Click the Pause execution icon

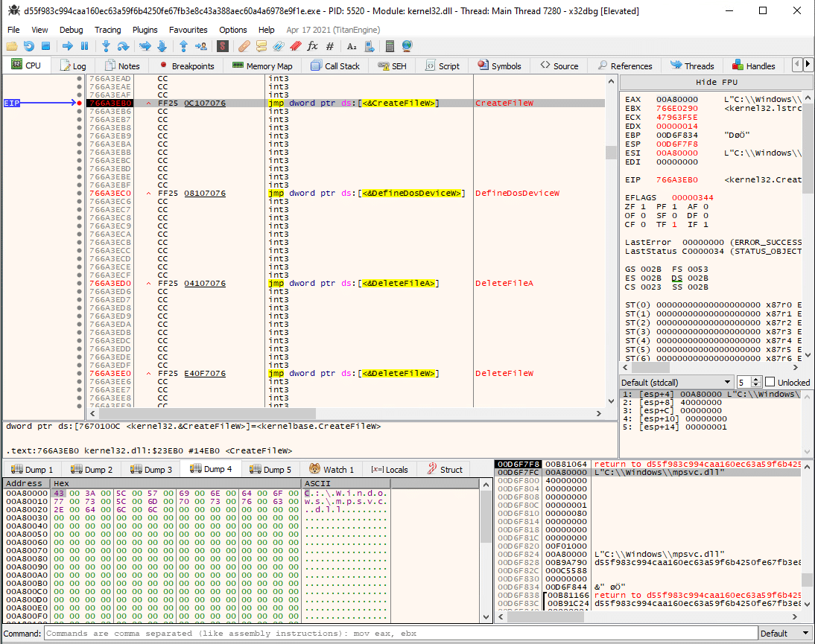(x=85, y=46)
